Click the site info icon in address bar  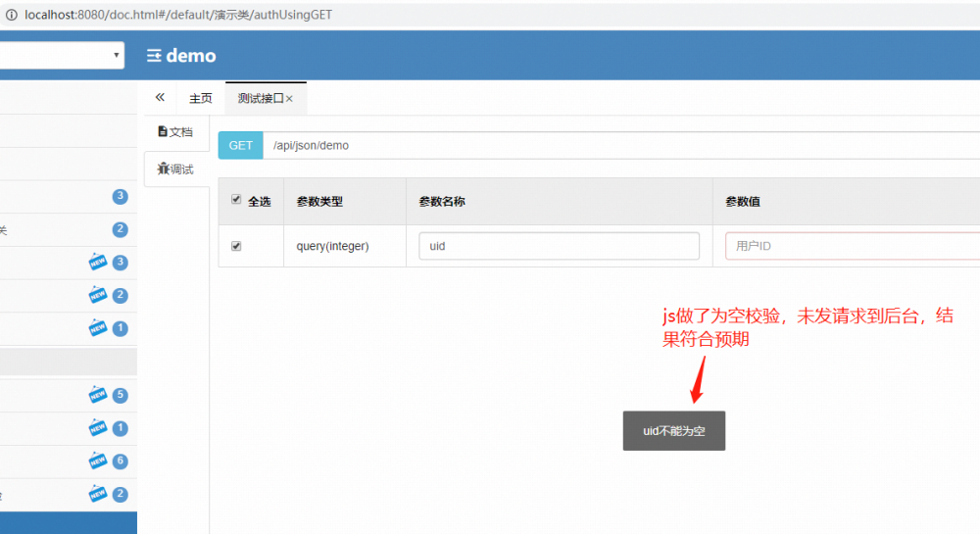pos(11,15)
